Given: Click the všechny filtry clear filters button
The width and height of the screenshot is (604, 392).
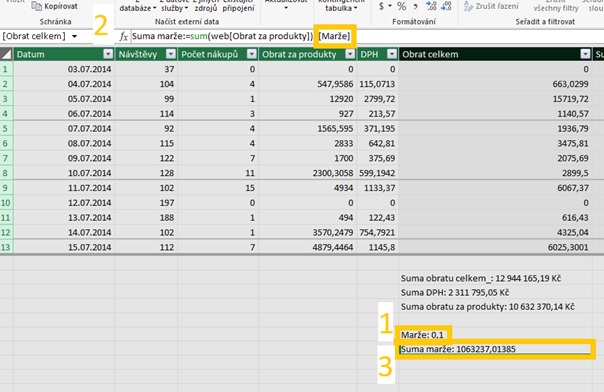Looking at the screenshot, I should [x=556, y=6].
